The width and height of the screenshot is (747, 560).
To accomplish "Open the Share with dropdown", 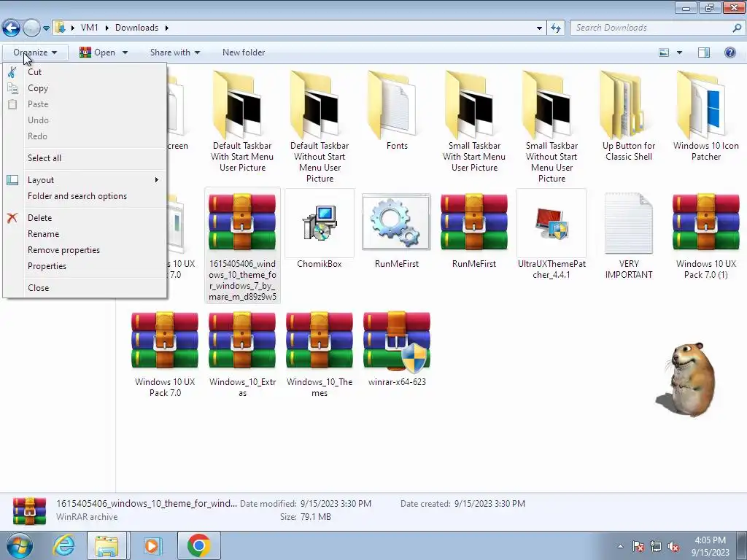I will [x=175, y=52].
